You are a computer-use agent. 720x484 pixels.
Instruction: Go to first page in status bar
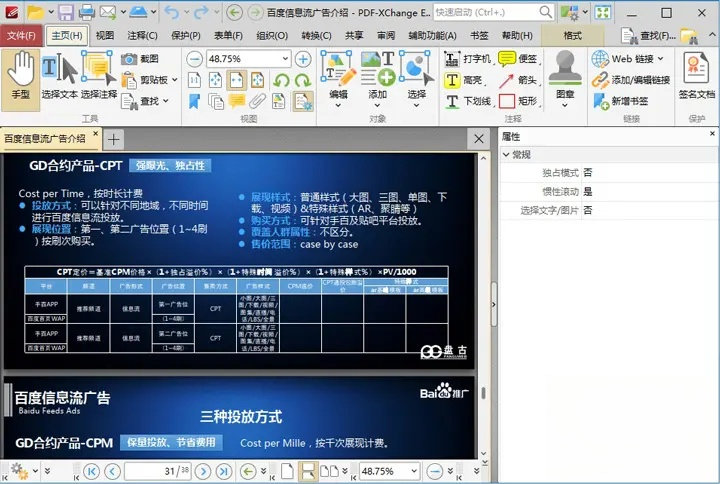click(x=91, y=471)
